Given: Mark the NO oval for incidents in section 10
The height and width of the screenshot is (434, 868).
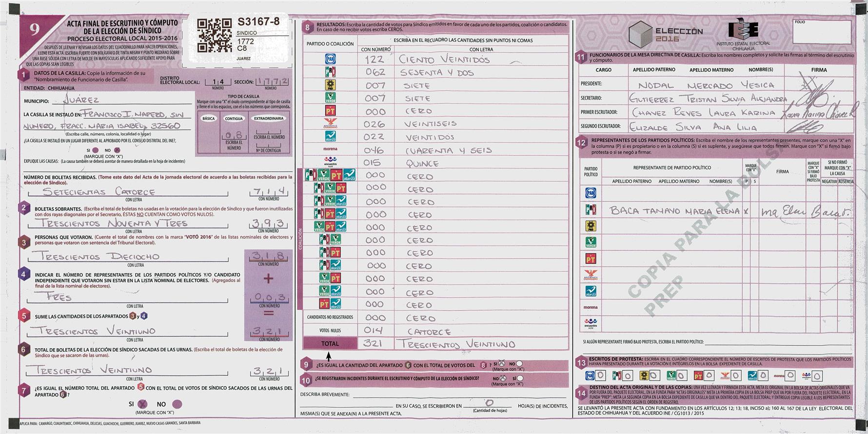Looking at the screenshot, I should (502, 378).
